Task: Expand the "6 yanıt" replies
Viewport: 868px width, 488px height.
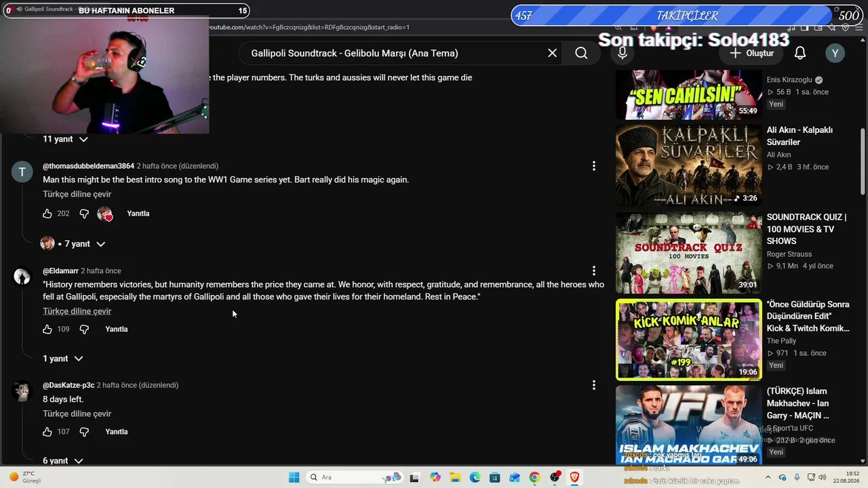Action: click(62, 461)
